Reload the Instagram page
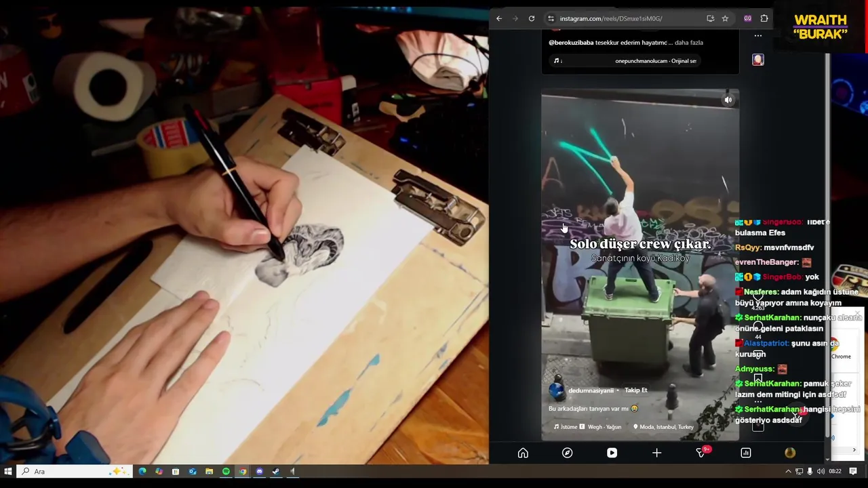Image resolution: width=868 pixels, height=488 pixels. pos(532,18)
